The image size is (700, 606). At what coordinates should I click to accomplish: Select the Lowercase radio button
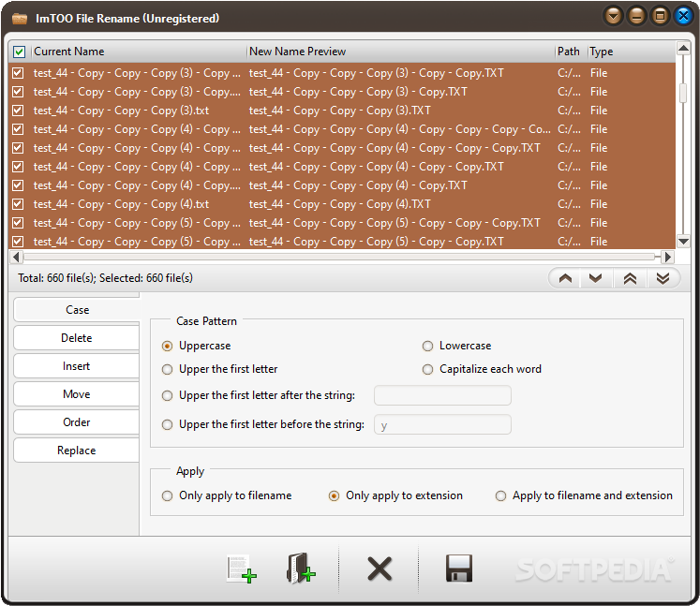(427, 346)
